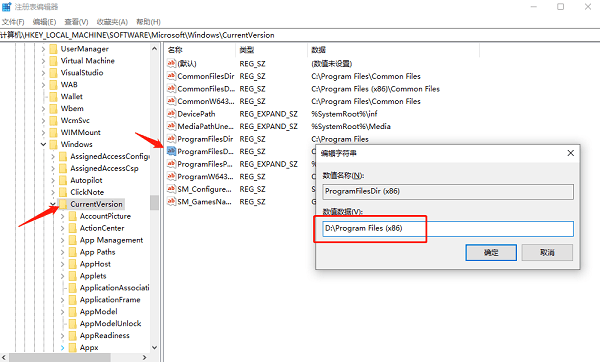Viewport: 600px width, 362px height.
Task: Open the 编辑(E) menu
Action: click(x=44, y=22)
